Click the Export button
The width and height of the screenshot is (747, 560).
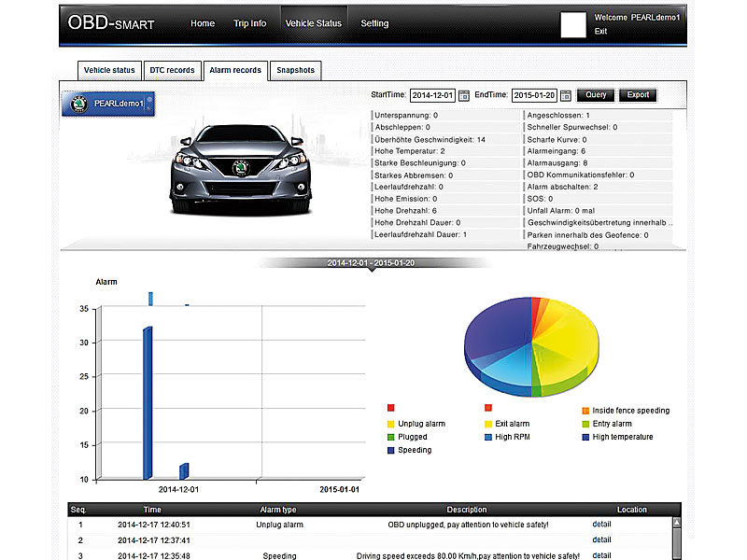tap(638, 95)
